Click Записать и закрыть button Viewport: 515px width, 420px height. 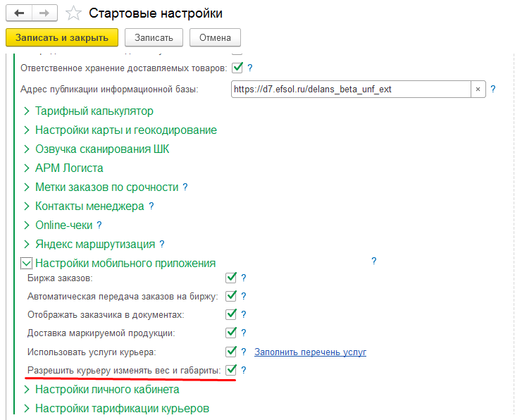click(x=62, y=37)
